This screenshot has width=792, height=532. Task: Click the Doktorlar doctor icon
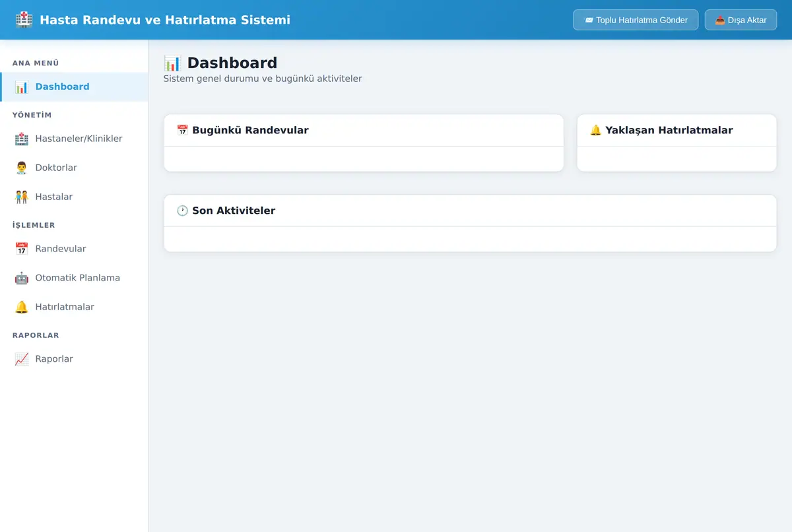22,168
